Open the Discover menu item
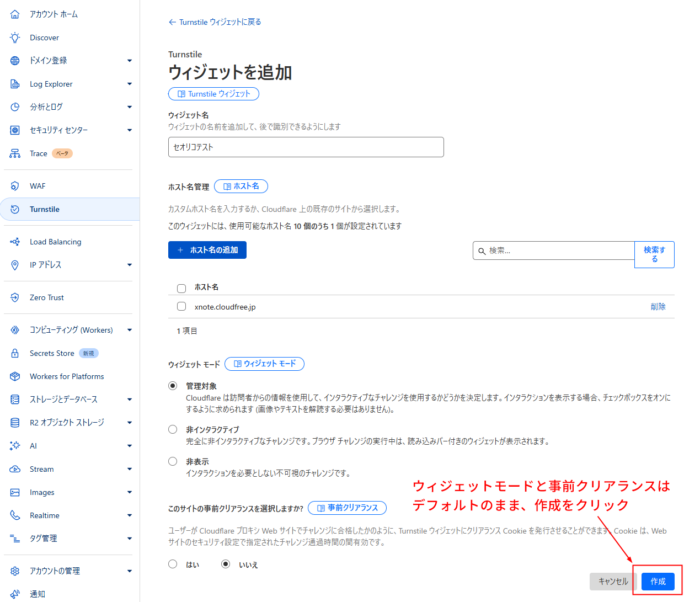 pos(44,38)
